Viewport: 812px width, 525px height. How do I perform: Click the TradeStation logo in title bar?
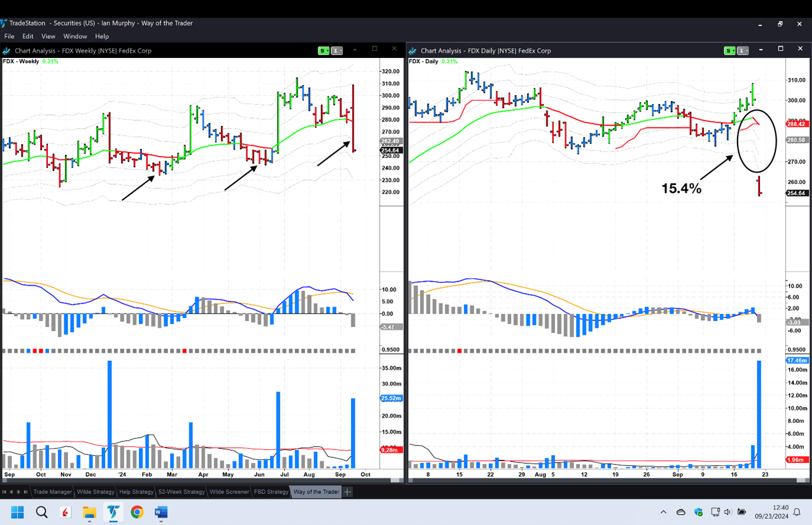[x=3, y=24]
